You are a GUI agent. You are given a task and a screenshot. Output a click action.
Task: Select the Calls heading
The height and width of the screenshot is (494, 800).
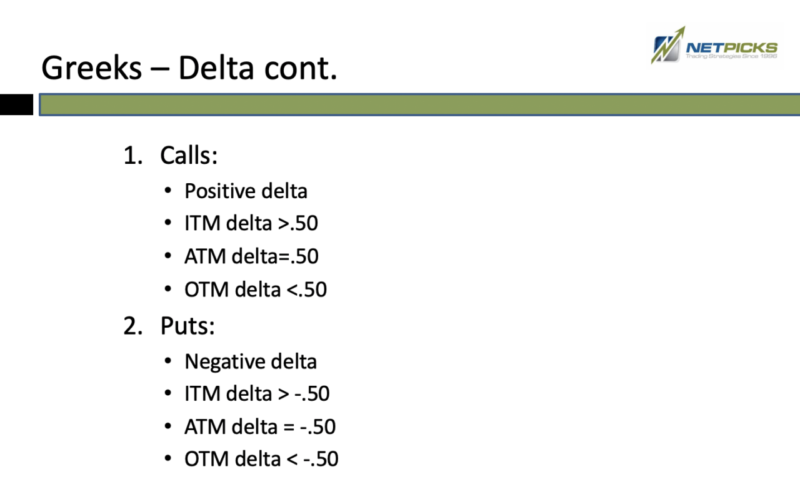[189, 155]
